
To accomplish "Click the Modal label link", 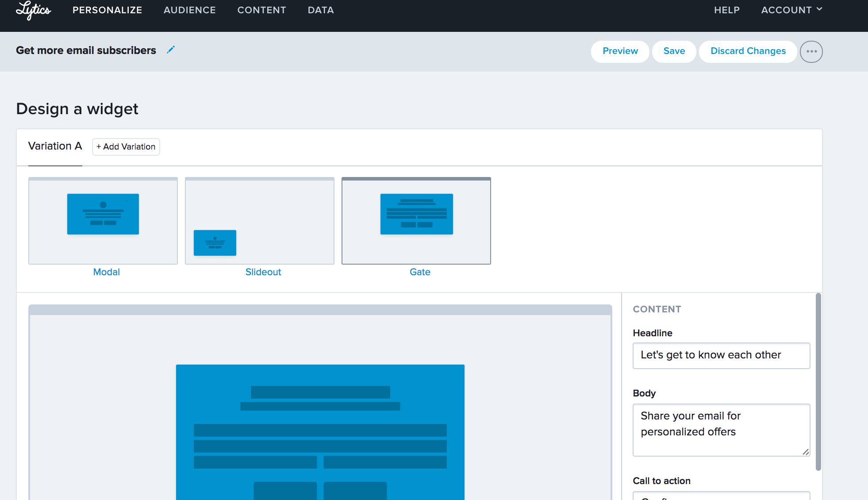I will coord(107,272).
